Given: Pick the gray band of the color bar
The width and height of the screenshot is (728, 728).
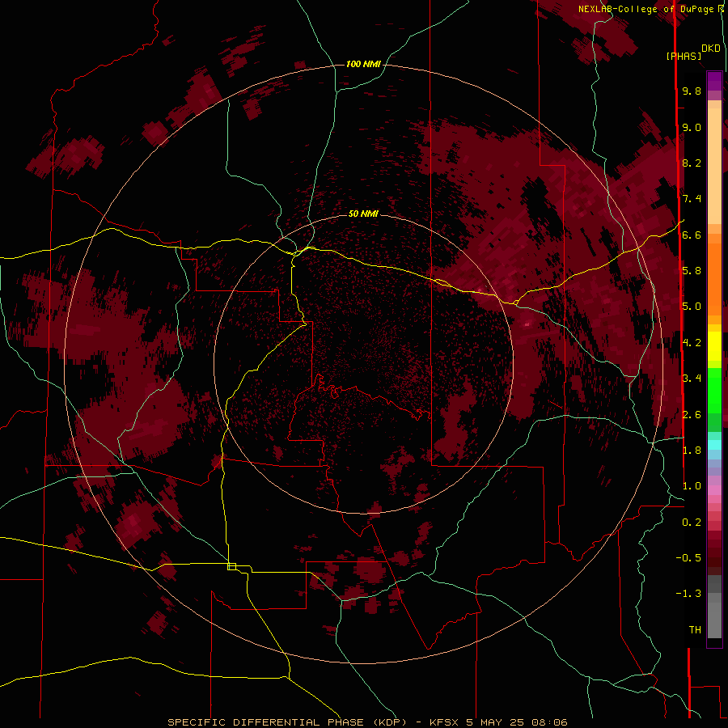Looking at the screenshot, I should click(714, 607).
